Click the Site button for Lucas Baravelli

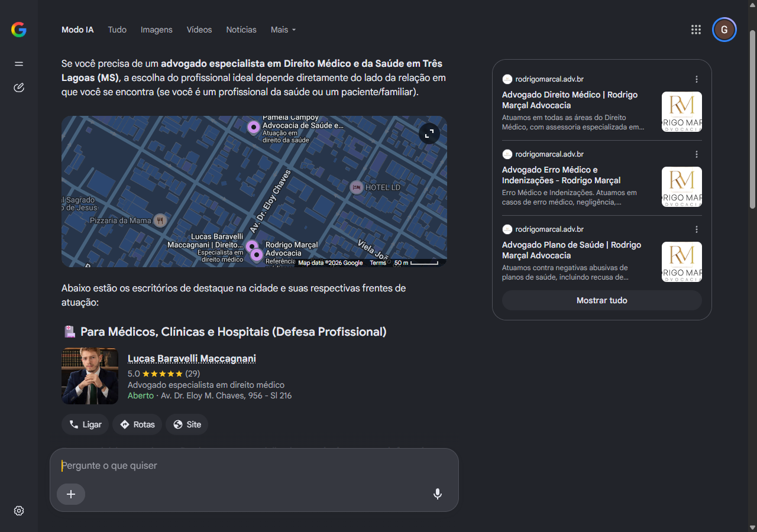pos(187,424)
